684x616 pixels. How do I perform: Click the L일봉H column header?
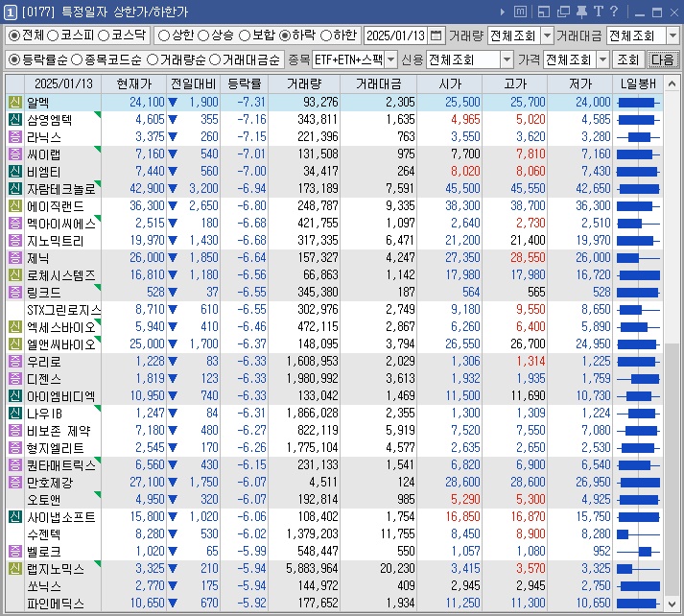click(x=638, y=83)
